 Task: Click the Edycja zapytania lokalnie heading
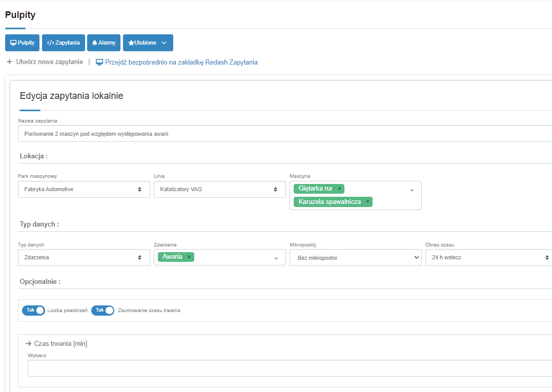[71, 96]
